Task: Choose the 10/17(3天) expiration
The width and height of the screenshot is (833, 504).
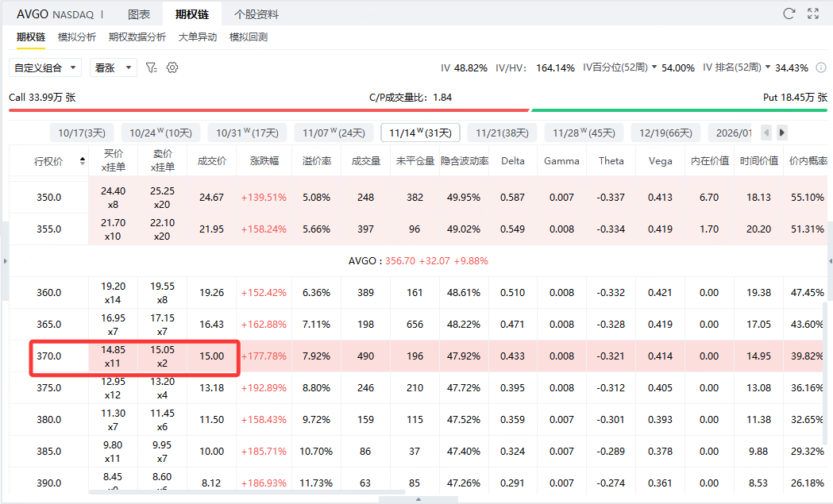Action: [82, 133]
